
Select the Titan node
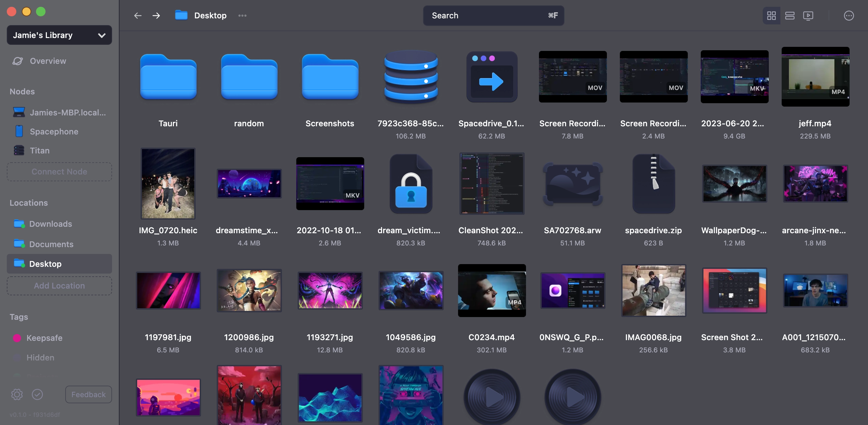click(x=39, y=150)
